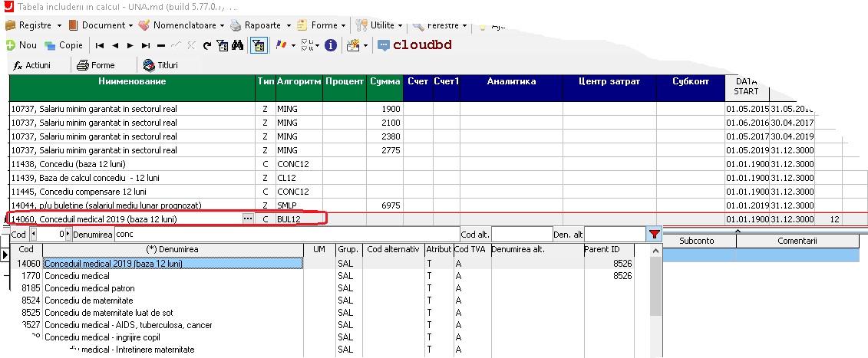
Task: Open the Nomenclatoare menu
Action: point(181,25)
